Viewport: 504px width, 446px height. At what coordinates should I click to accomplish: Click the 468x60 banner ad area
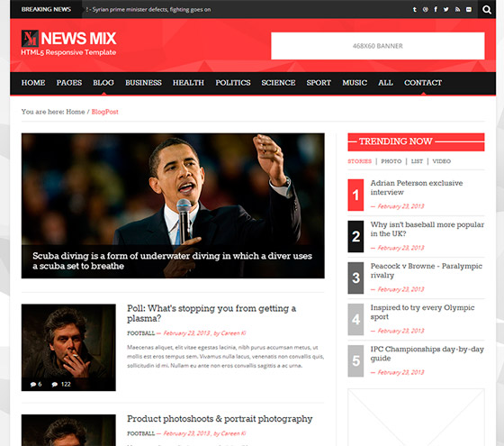378,46
